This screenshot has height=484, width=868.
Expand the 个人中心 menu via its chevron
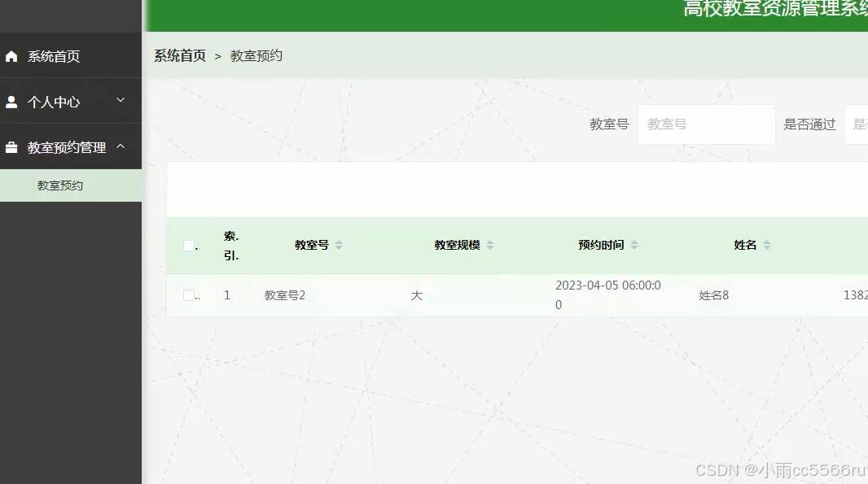coord(120,101)
